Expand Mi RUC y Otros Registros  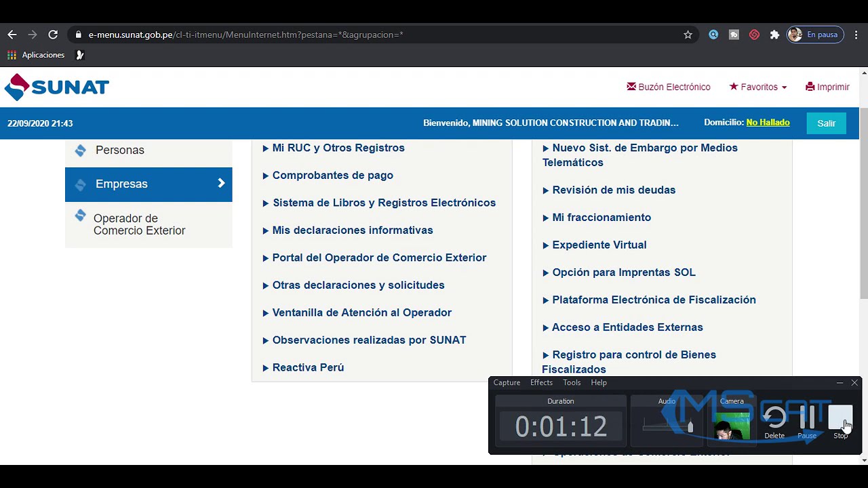[334, 148]
